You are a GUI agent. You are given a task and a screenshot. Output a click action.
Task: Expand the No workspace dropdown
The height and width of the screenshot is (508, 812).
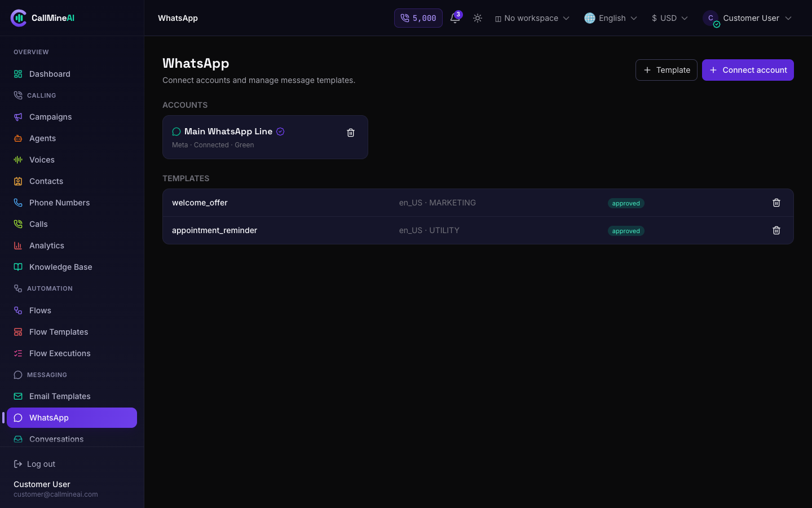coord(532,18)
